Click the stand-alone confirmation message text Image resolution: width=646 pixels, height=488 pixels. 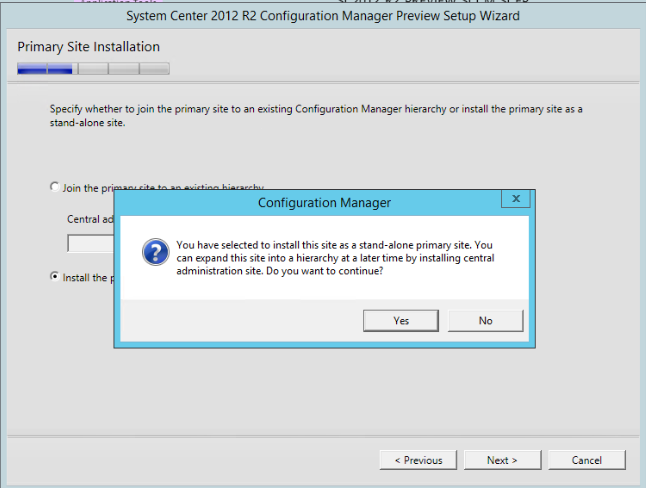click(x=335, y=258)
